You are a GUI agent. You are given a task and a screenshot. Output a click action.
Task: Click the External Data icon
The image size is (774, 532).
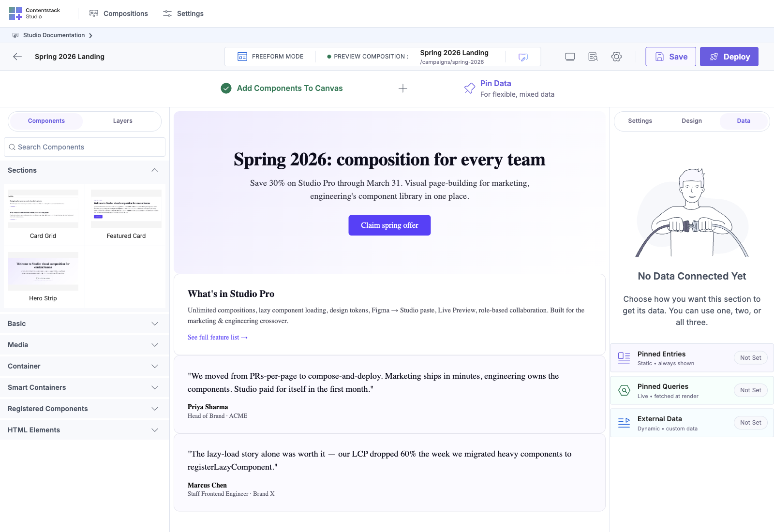click(624, 423)
